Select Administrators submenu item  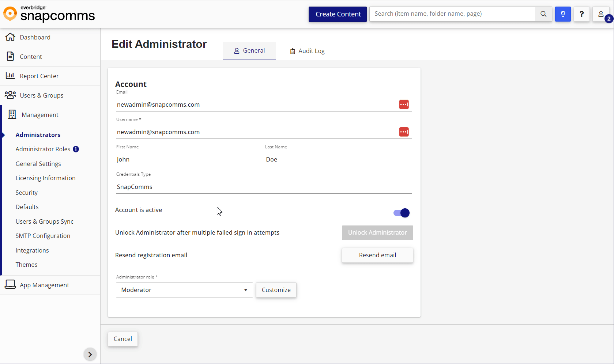(38, 135)
